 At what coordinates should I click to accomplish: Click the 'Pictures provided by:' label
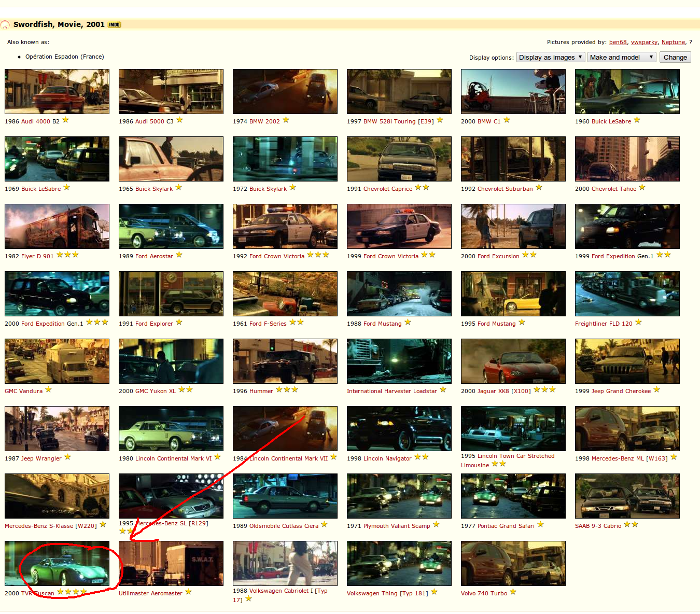(577, 43)
